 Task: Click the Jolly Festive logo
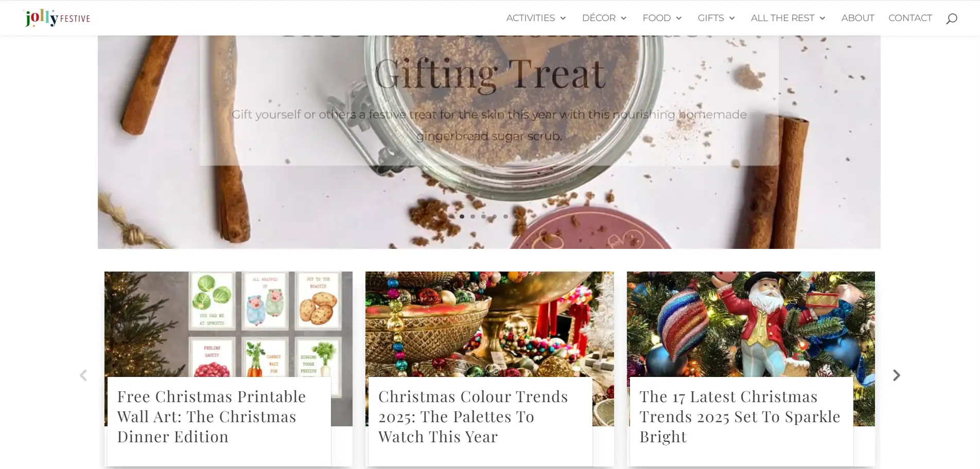pyautogui.click(x=58, y=18)
